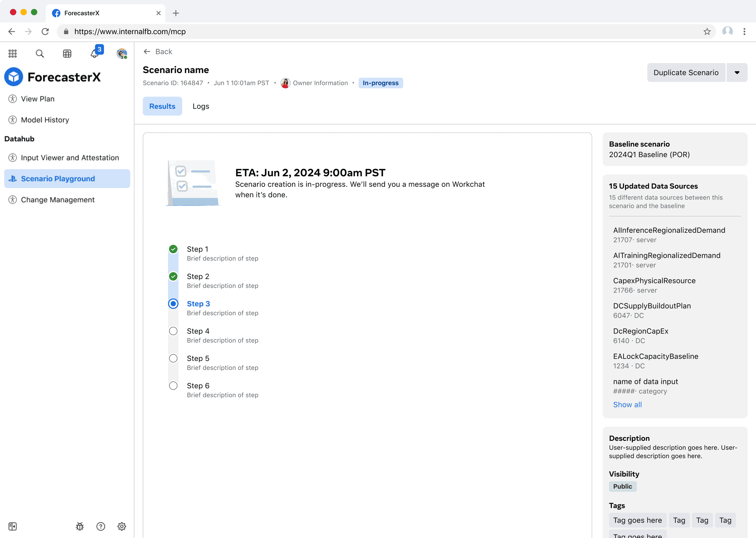Image resolution: width=756 pixels, height=538 pixels.
Task: Select the Step 2 completed checkmark
Action: 173,276
